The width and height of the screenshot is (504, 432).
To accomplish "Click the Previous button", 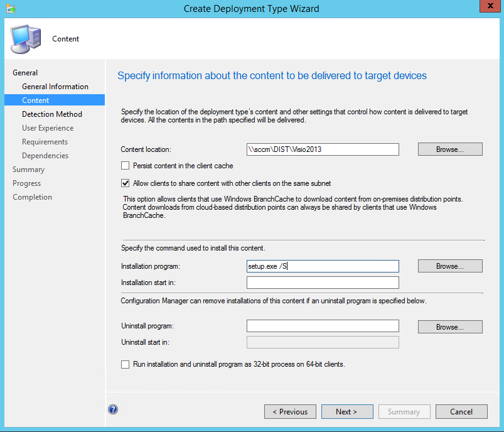I will [x=290, y=412].
